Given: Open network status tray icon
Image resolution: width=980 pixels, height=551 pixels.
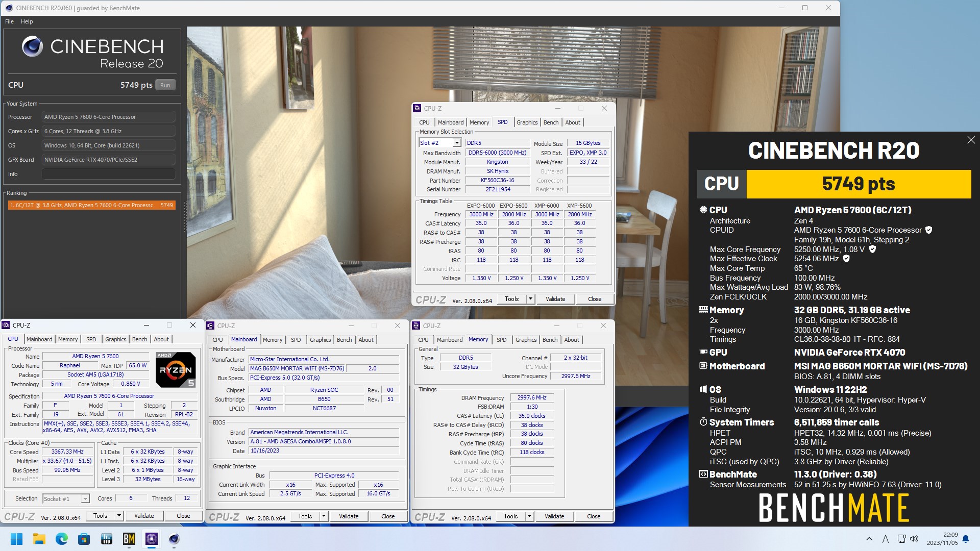Looking at the screenshot, I should 901,539.
